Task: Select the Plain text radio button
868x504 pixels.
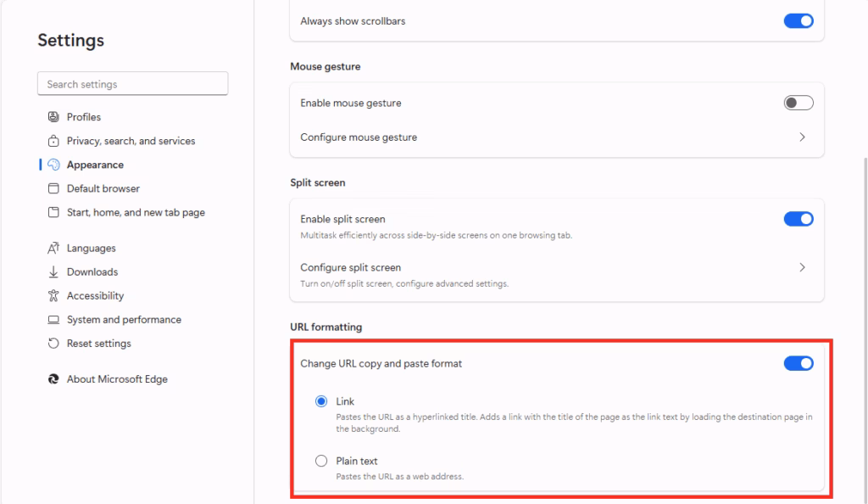Action: point(321,461)
